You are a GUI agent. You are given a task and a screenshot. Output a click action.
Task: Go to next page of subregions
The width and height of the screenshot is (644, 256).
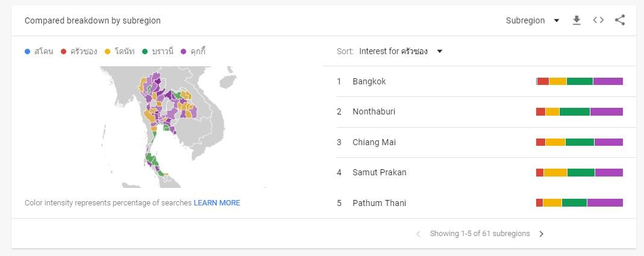tap(541, 234)
